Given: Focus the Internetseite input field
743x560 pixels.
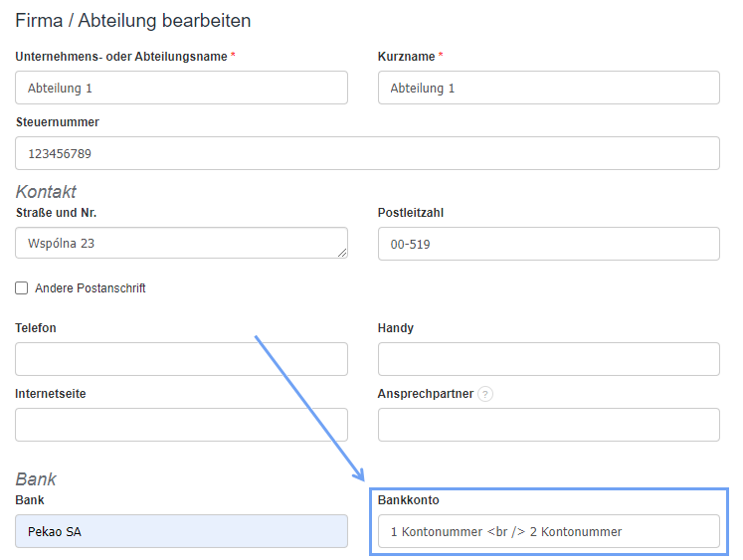Looking at the screenshot, I should coord(181,425).
